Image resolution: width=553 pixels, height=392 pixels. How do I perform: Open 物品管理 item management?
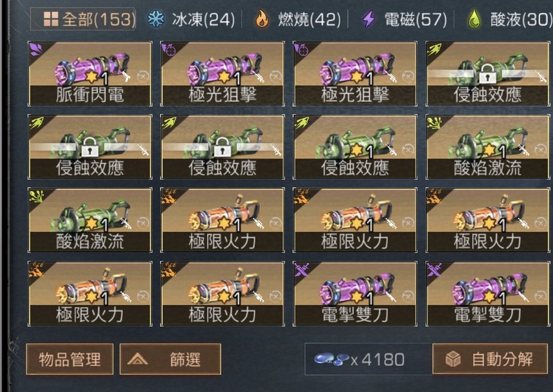[x=70, y=359]
